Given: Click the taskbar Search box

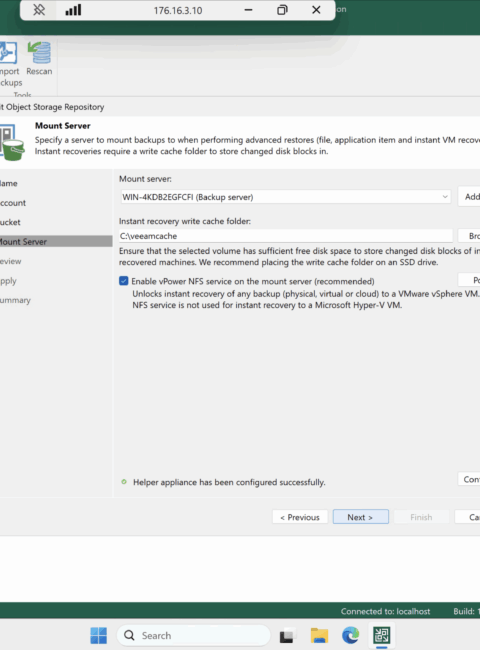Looking at the screenshot, I should (x=194, y=635).
